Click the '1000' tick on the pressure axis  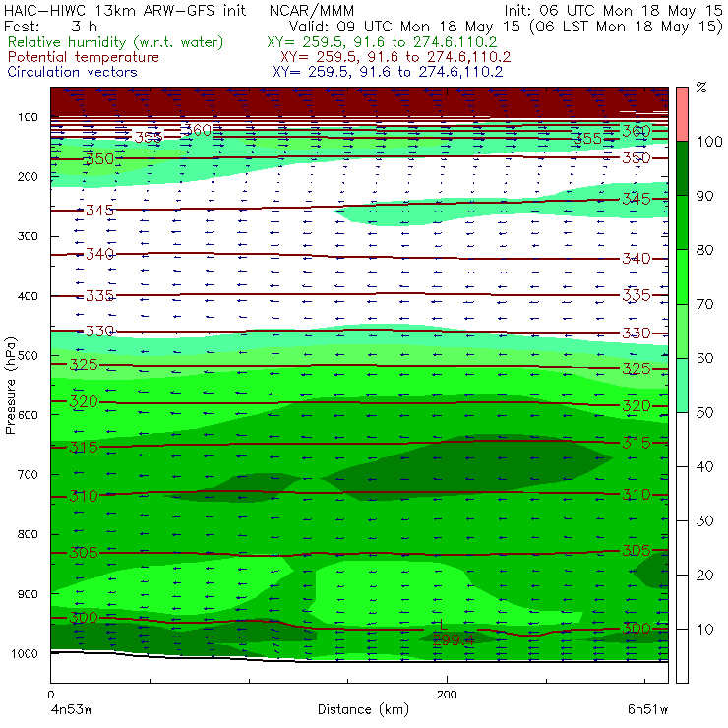[25, 653]
